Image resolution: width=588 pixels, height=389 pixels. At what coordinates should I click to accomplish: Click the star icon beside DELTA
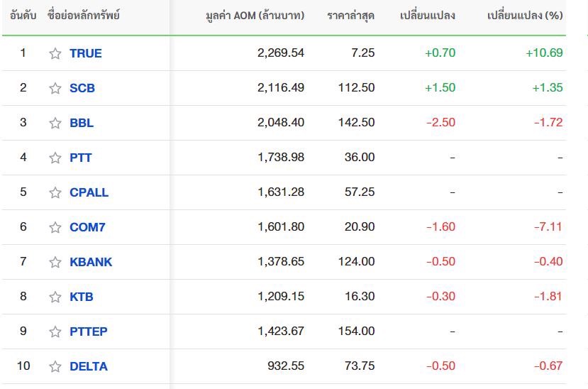click(55, 366)
